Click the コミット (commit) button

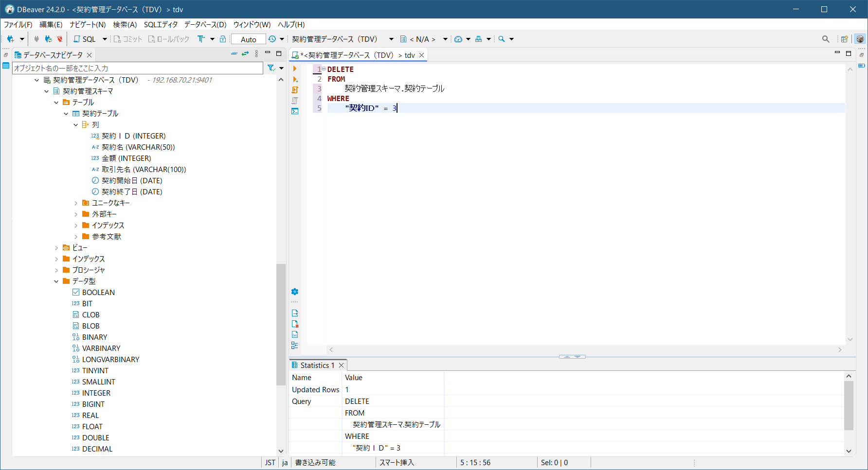(x=128, y=39)
